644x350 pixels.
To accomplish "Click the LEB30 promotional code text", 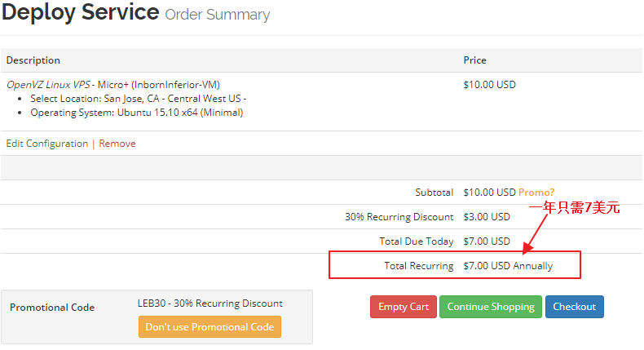I will pyautogui.click(x=210, y=303).
